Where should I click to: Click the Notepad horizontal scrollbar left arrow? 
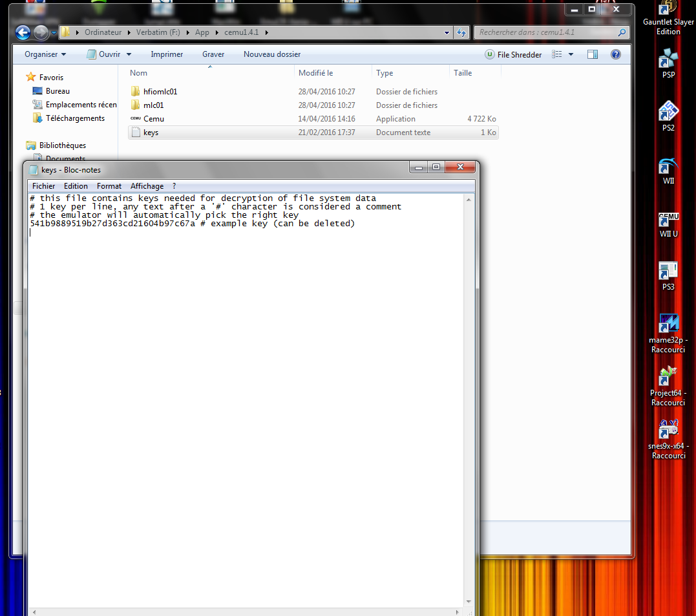click(x=34, y=612)
